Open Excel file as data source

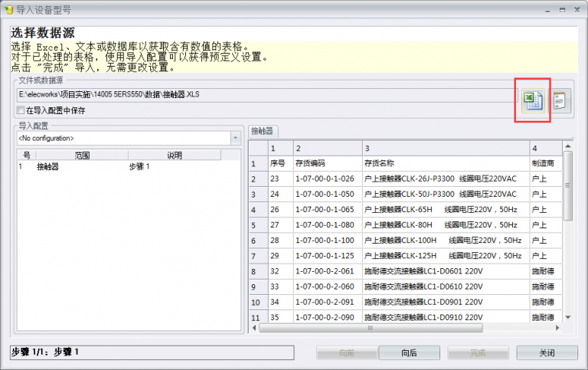533,100
